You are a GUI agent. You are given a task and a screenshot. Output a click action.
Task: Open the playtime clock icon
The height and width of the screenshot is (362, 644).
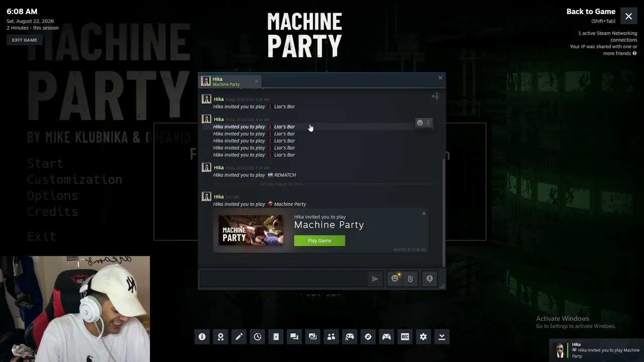coord(258,337)
